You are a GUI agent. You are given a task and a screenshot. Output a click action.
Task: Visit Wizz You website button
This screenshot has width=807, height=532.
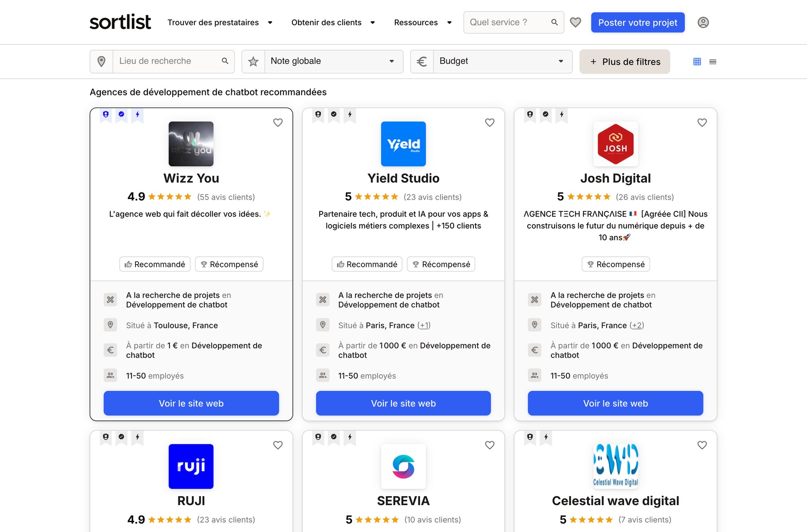(191, 403)
